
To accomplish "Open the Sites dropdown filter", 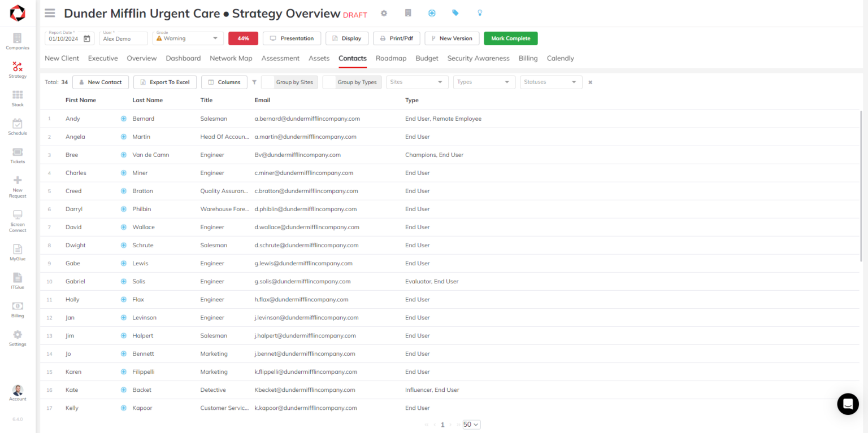I will point(417,82).
